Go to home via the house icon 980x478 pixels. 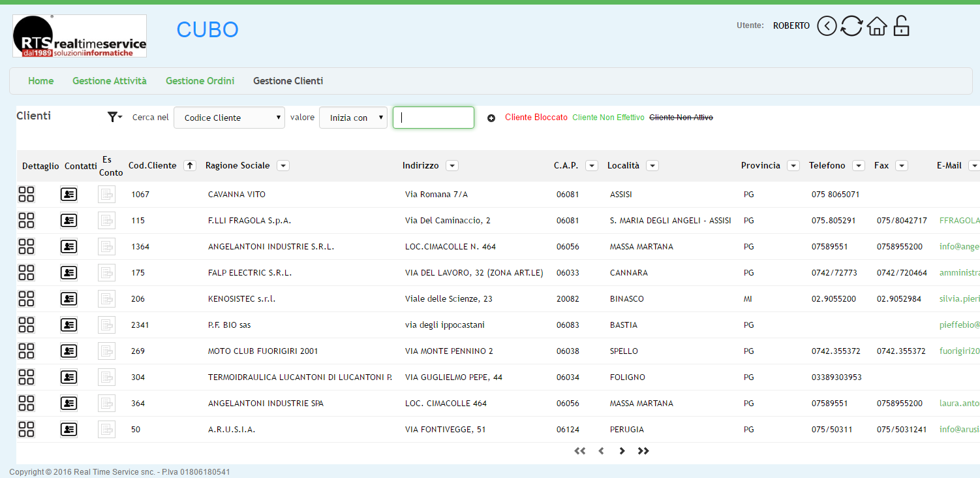[877, 26]
